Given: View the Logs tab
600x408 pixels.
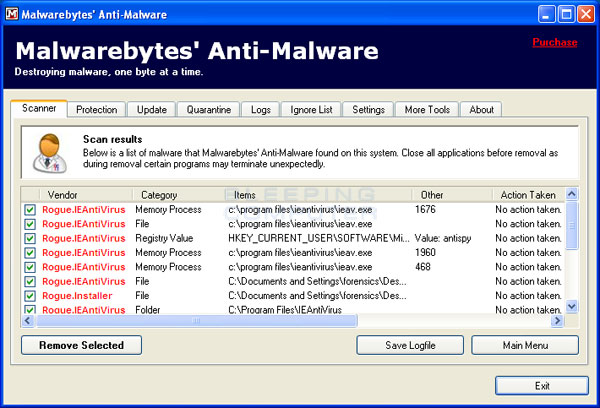Looking at the screenshot, I should pos(261,110).
